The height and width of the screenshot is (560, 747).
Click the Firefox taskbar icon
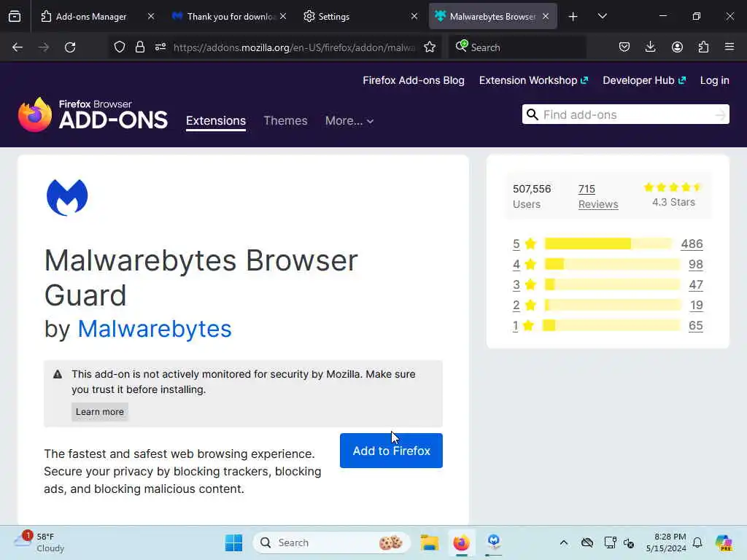point(461,542)
